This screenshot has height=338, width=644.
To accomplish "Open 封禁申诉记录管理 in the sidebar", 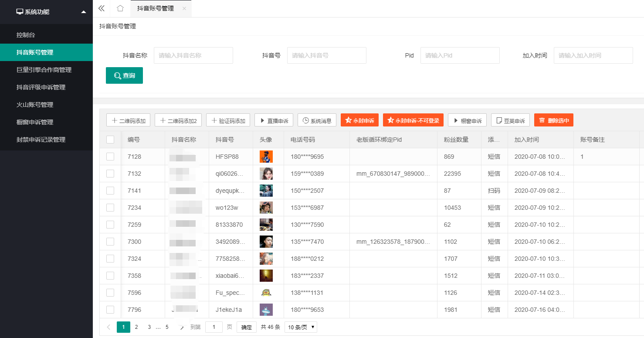I will [46, 140].
